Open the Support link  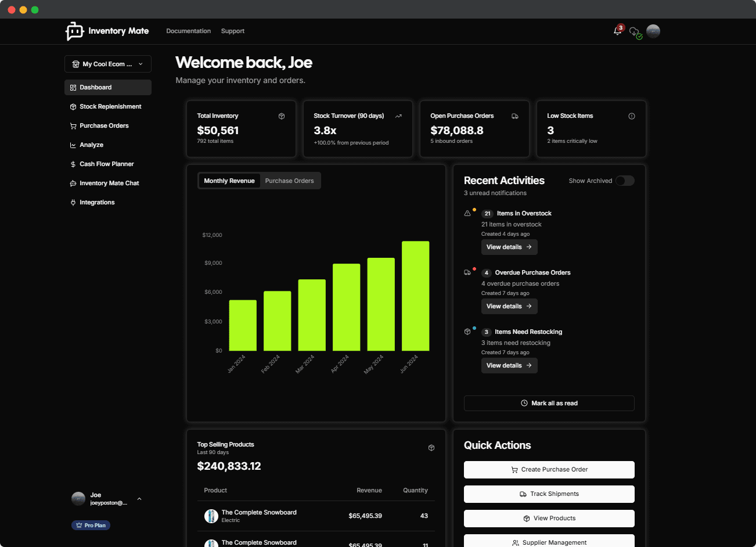click(233, 31)
